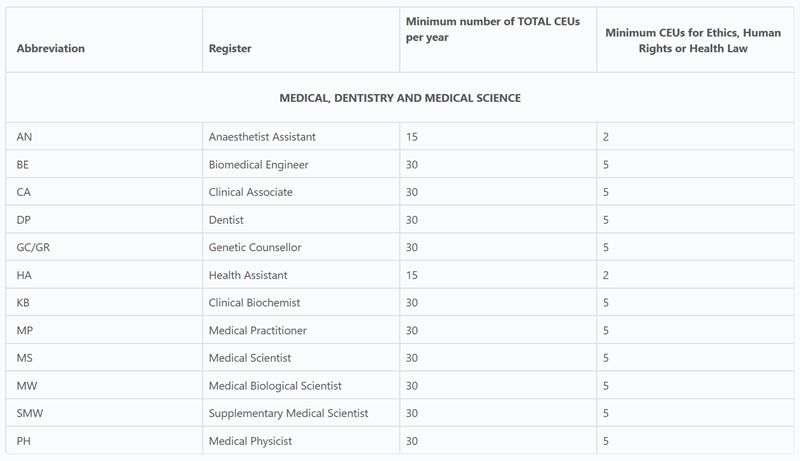Select the GC/GR abbreviation cell
800x461 pixels.
[33, 247]
